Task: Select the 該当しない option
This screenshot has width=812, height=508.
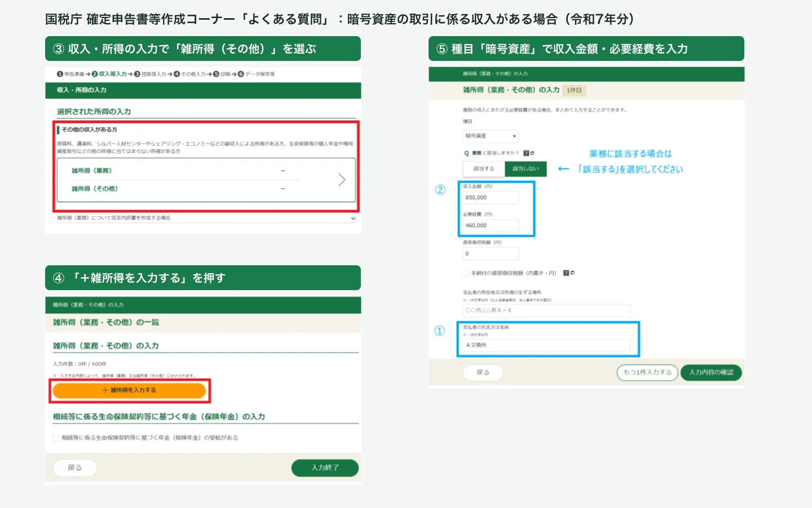Action: 526,169
